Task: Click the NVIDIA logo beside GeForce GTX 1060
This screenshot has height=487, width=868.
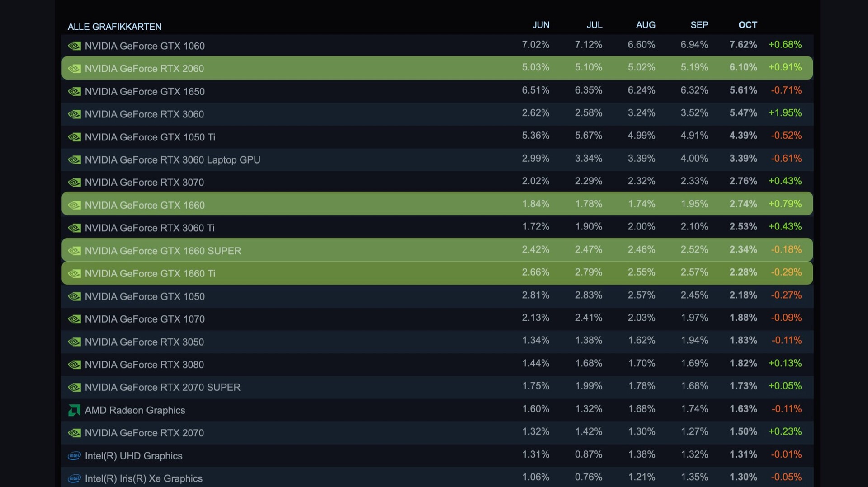Action: tap(74, 46)
